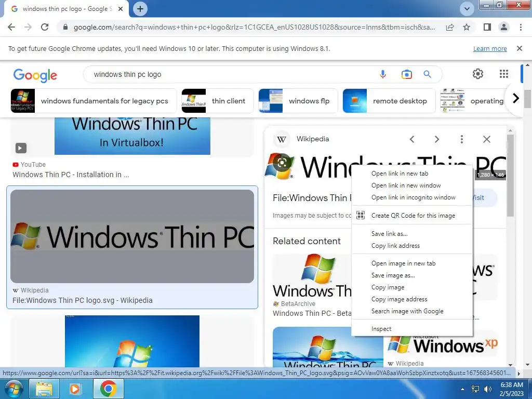The width and height of the screenshot is (532, 399).
Task: Open the BetaArchive related image
Action: click(x=312, y=276)
